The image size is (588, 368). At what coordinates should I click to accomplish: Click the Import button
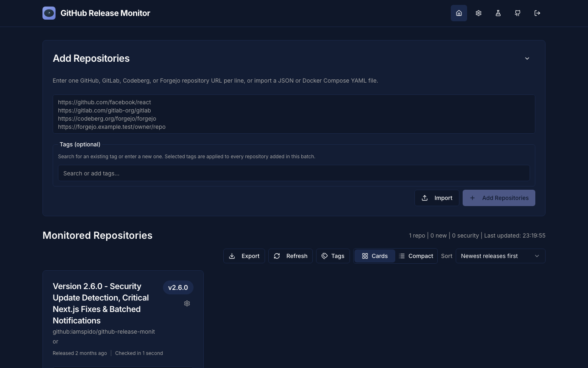(x=437, y=198)
